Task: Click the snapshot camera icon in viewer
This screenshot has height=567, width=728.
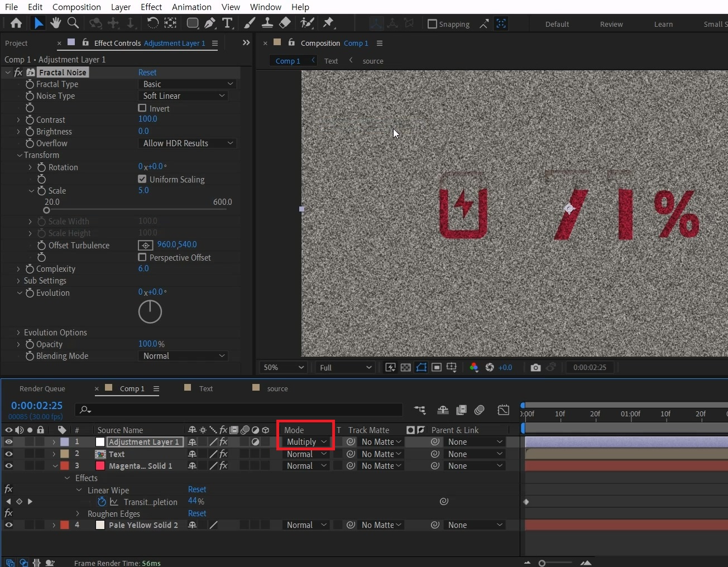Action: pos(535,367)
